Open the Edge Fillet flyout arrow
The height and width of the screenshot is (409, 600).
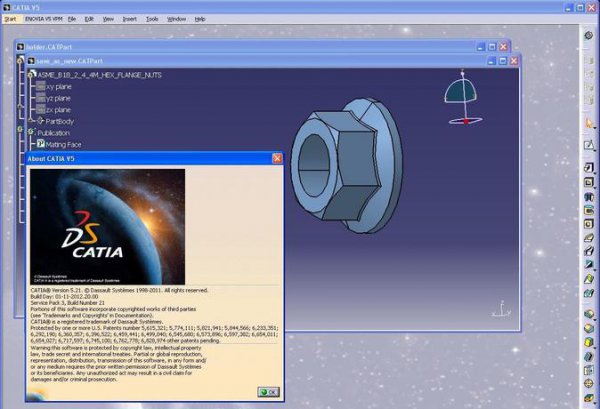click(594, 319)
